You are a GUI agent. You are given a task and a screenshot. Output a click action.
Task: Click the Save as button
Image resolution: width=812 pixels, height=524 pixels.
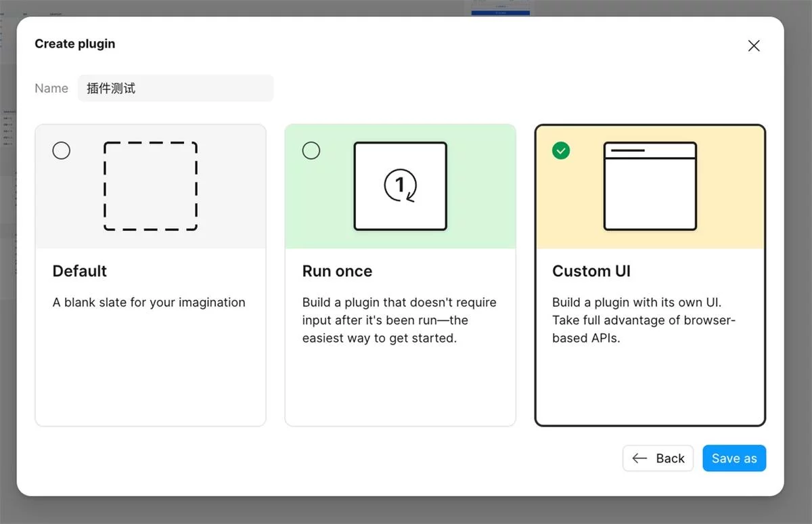pos(734,458)
